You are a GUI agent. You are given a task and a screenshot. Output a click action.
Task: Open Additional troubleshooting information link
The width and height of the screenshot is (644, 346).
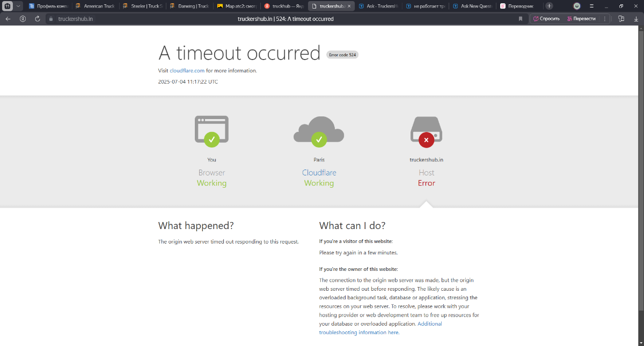[380, 328]
